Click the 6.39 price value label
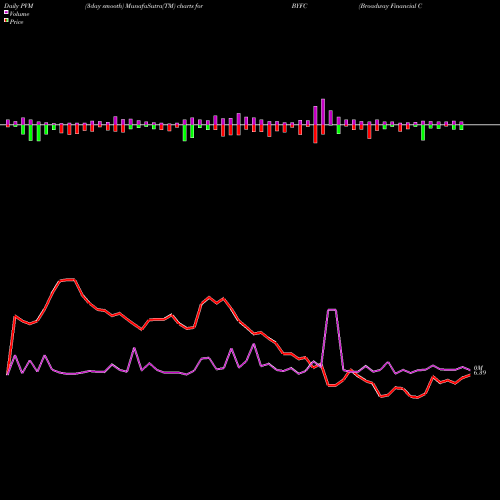The width and height of the screenshot is (500, 500). pos(480,373)
